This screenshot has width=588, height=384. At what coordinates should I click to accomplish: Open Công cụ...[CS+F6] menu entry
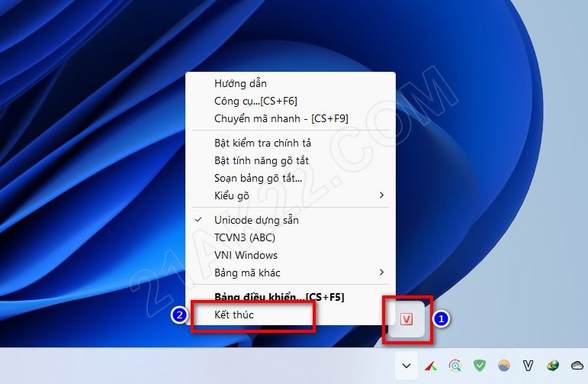click(291, 101)
